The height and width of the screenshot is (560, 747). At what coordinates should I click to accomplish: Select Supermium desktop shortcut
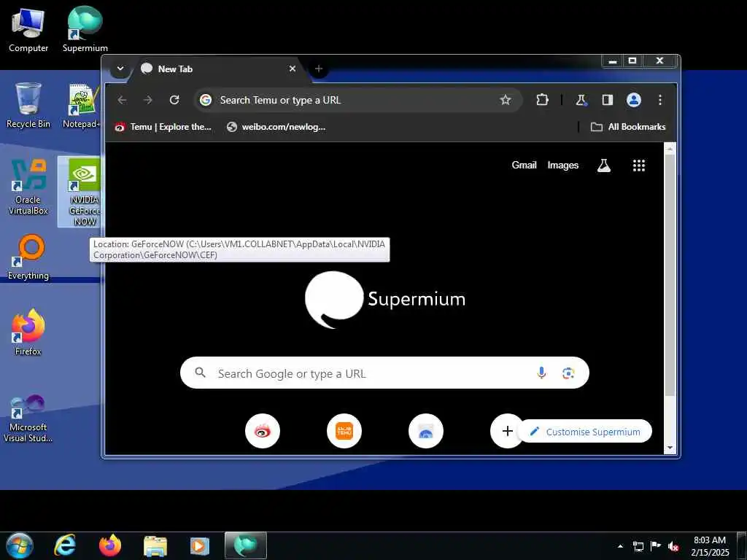(x=85, y=29)
